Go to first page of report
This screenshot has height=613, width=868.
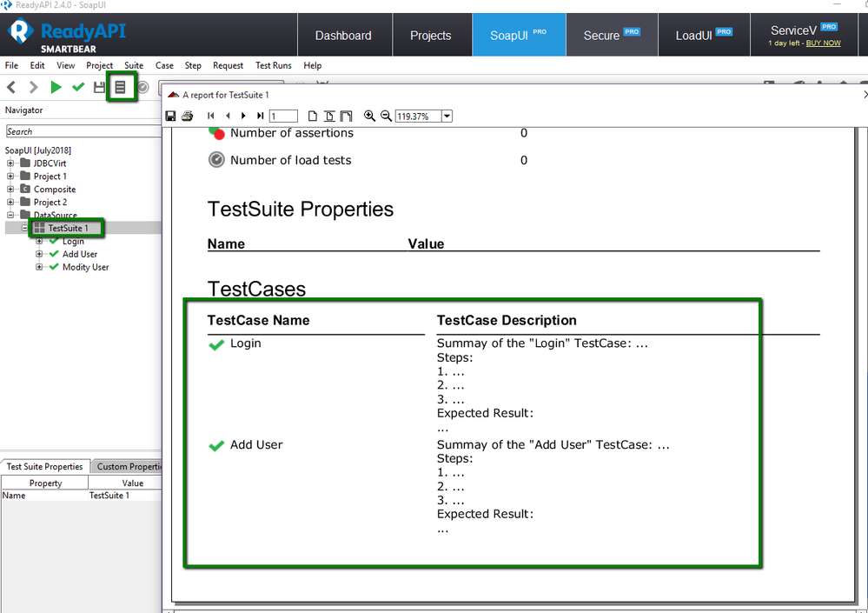[211, 117]
